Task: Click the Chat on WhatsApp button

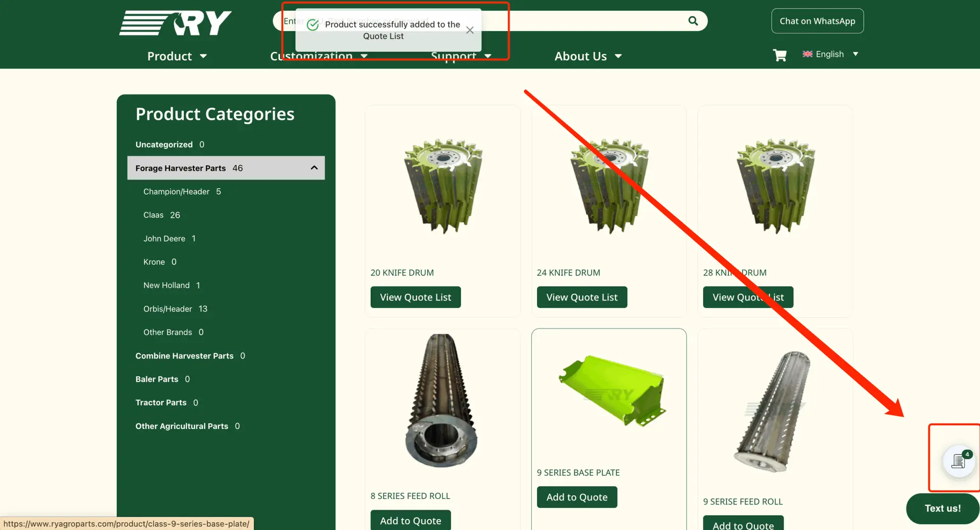Action: click(x=817, y=21)
